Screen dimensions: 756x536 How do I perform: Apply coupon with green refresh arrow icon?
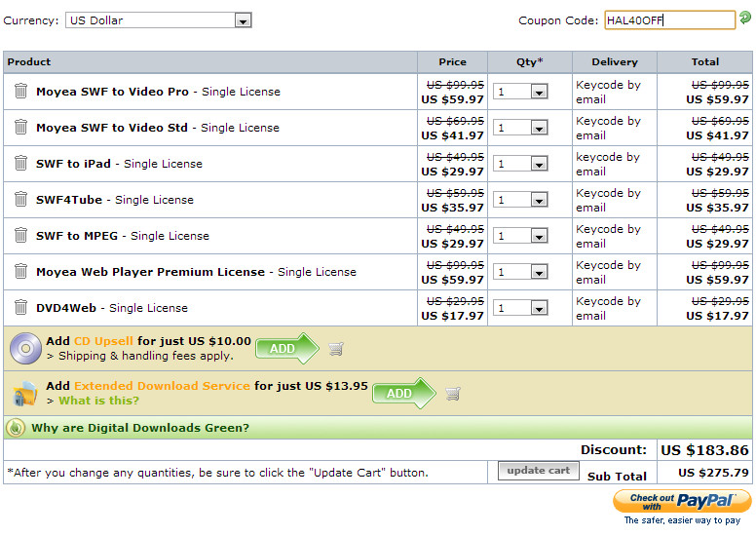745,18
